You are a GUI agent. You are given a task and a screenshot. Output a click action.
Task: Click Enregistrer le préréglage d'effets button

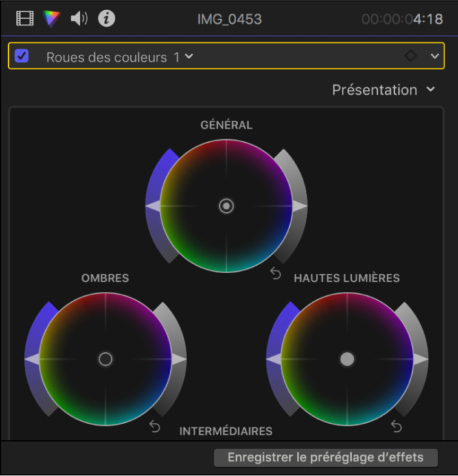(x=326, y=457)
